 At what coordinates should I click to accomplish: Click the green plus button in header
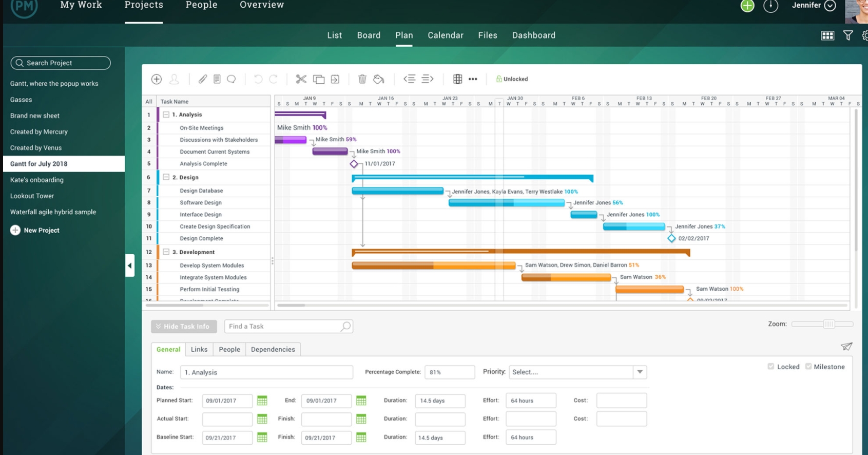tap(747, 6)
